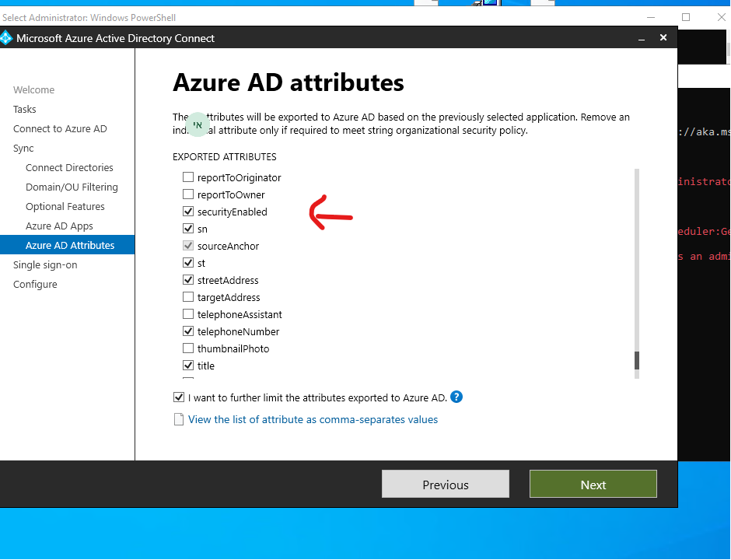Open the Connect Directories step
The width and height of the screenshot is (731, 560).
[x=69, y=167]
